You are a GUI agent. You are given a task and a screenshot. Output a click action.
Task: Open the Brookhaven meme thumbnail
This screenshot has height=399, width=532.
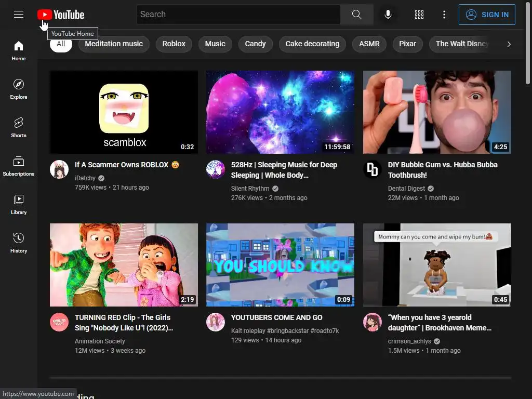(437, 264)
